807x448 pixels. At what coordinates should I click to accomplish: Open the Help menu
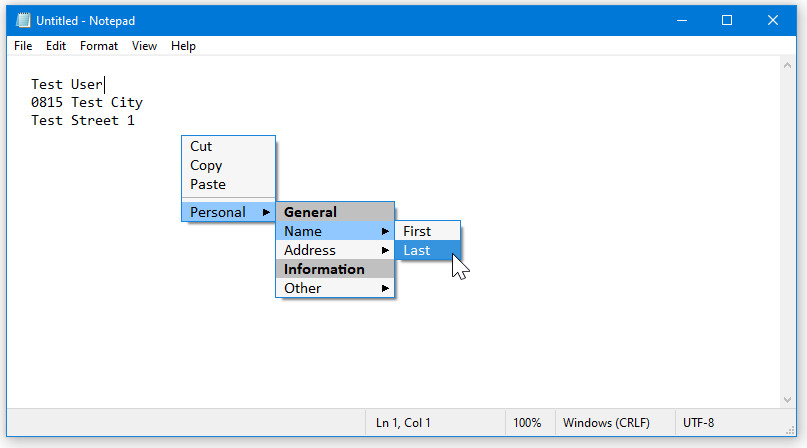(x=183, y=46)
